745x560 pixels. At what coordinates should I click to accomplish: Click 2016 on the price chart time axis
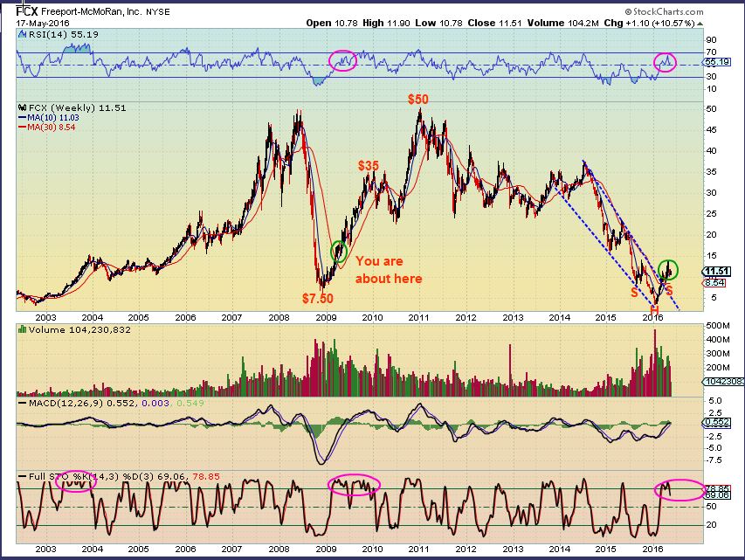click(652, 317)
